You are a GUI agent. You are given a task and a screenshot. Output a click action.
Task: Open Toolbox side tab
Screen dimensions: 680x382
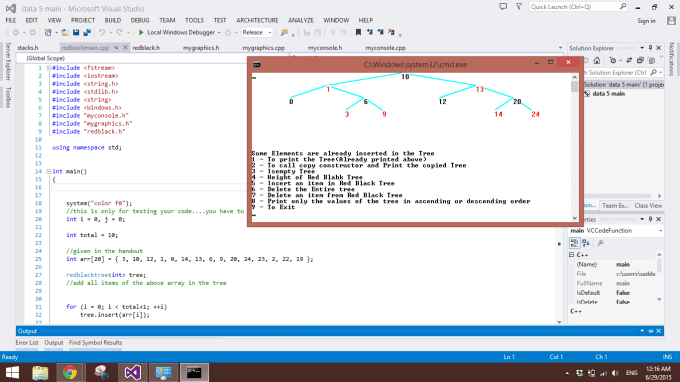[x=8, y=97]
